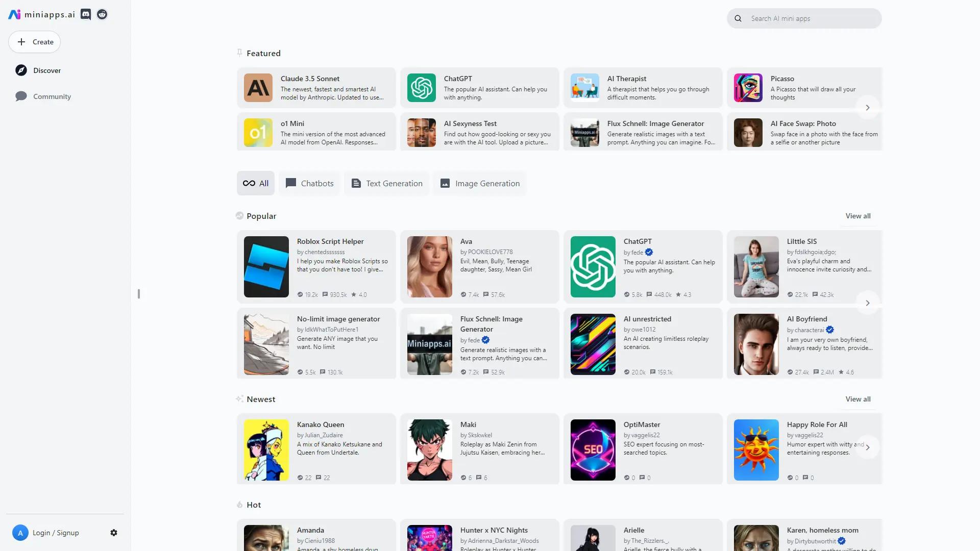
Task: Open the AI Therapist featured card
Action: (643, 87)
